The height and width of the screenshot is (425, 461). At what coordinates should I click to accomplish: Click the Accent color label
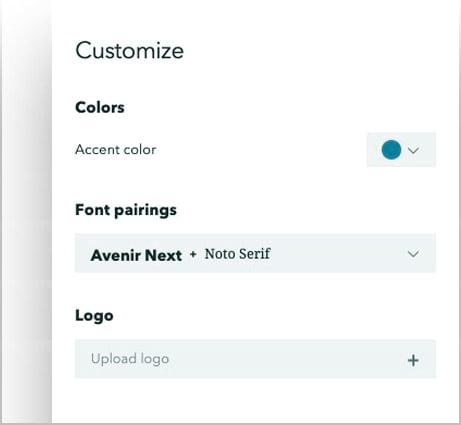[x=116, y=150]
